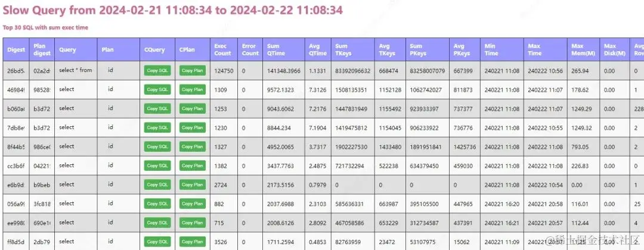Viewport: 644px width, 250px height.
Task: Click plan digest cell 98528
Action: pyautogui.click(x=42, y=90)
